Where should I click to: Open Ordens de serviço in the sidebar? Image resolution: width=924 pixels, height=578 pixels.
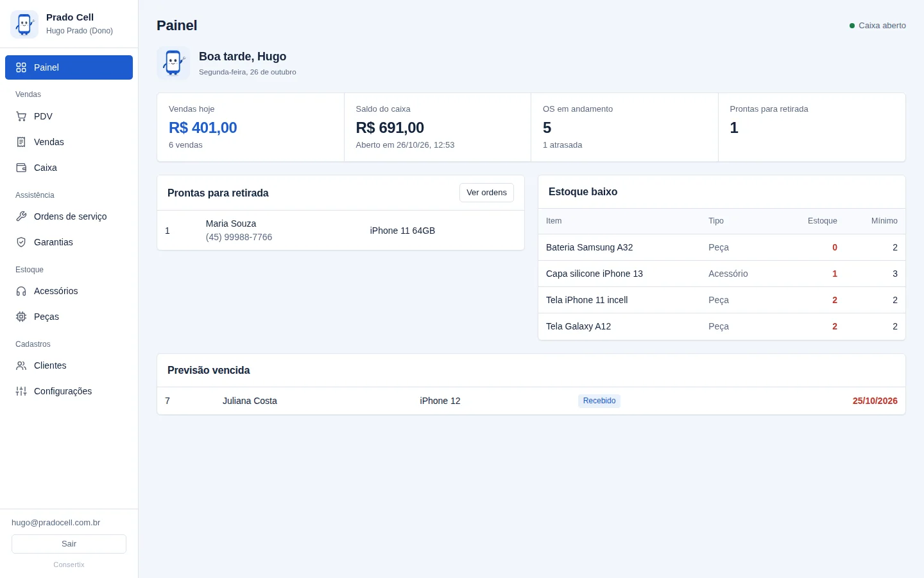[x=69, y=216]
